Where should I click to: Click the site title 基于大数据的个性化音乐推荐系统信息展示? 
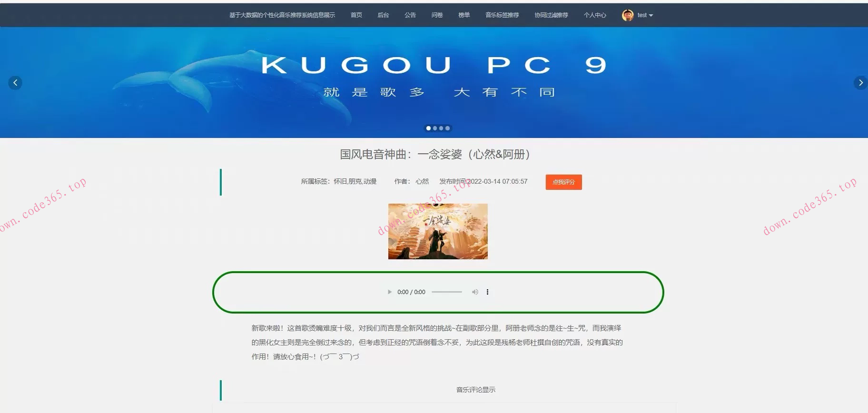[282, 15]
